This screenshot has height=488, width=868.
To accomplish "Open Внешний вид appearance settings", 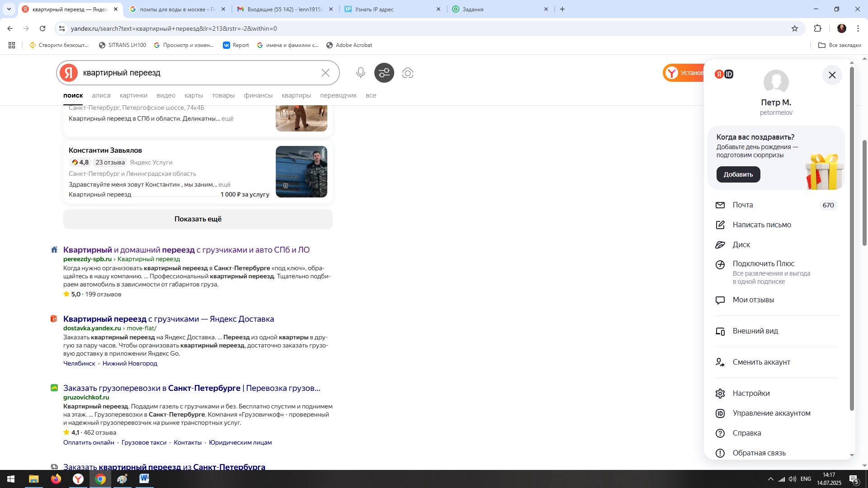I will pyautogui.click(x=776, y=331).
